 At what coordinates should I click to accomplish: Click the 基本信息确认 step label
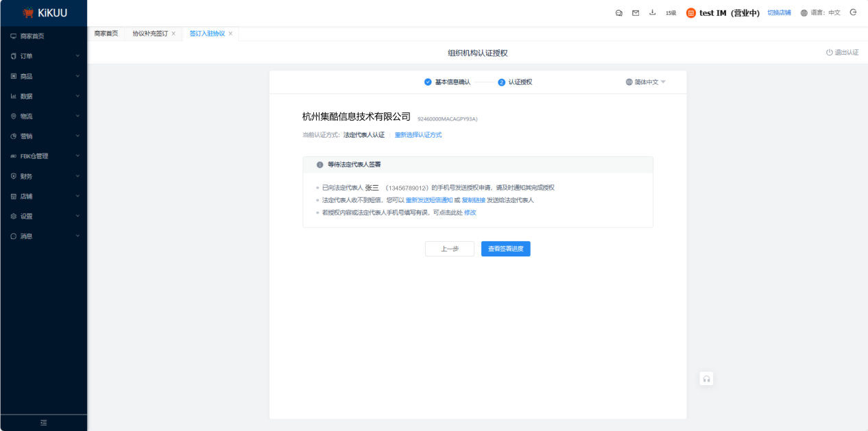click(x=453, y=82)
